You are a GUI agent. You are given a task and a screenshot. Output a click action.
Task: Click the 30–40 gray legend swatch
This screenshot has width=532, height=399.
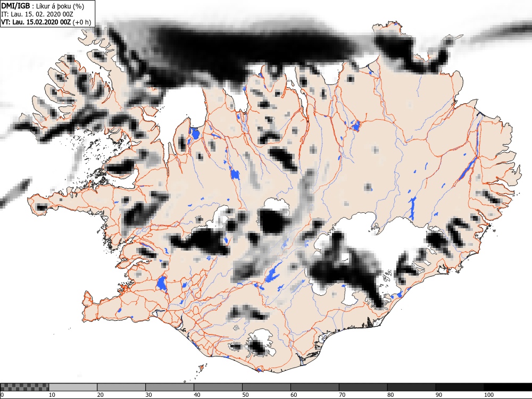(170, 387)
